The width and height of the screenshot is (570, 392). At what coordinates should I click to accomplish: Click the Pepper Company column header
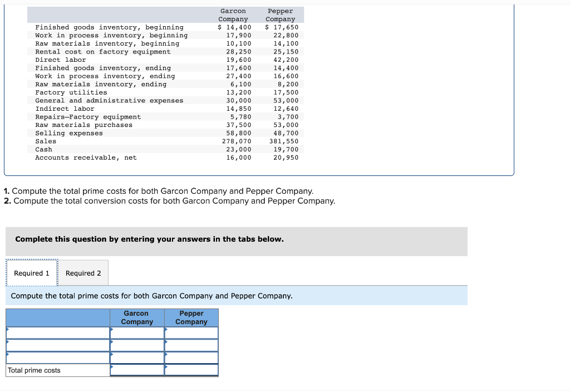[191, 317]
